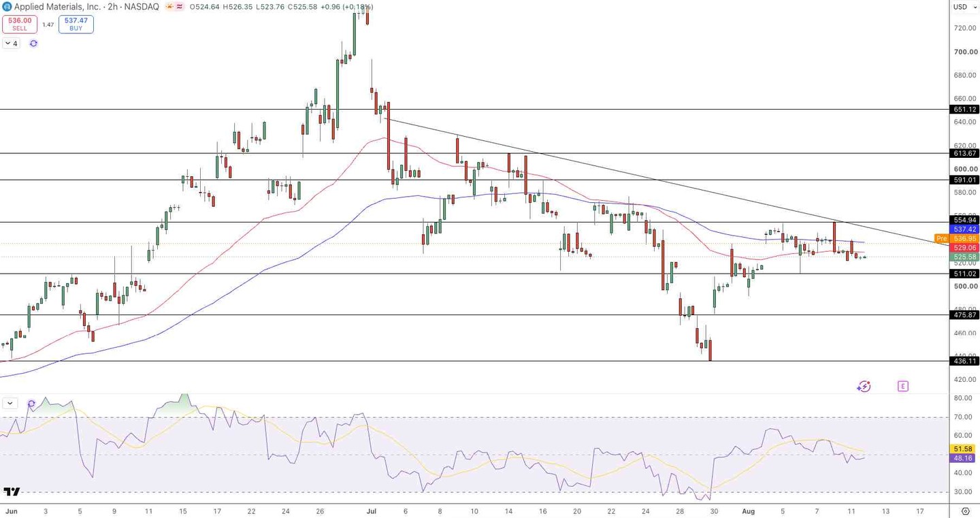Image resolution: width=980 pixels, height=518 pixels.
Task: Click the refresh icon in the RSI pane
Action: 31,404
